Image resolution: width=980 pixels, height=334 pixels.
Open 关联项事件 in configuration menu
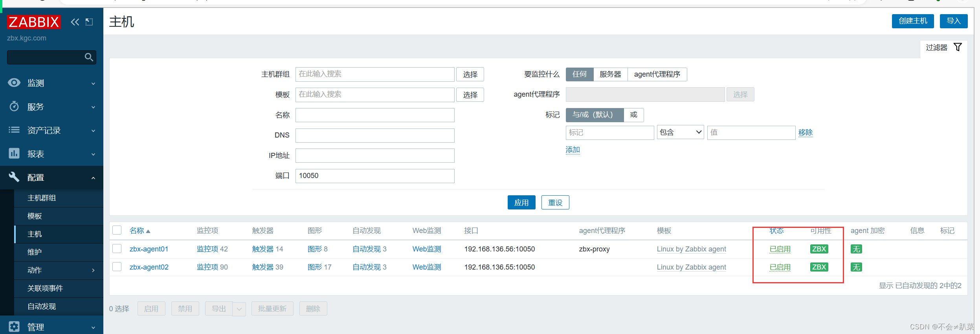pos(45,288)
